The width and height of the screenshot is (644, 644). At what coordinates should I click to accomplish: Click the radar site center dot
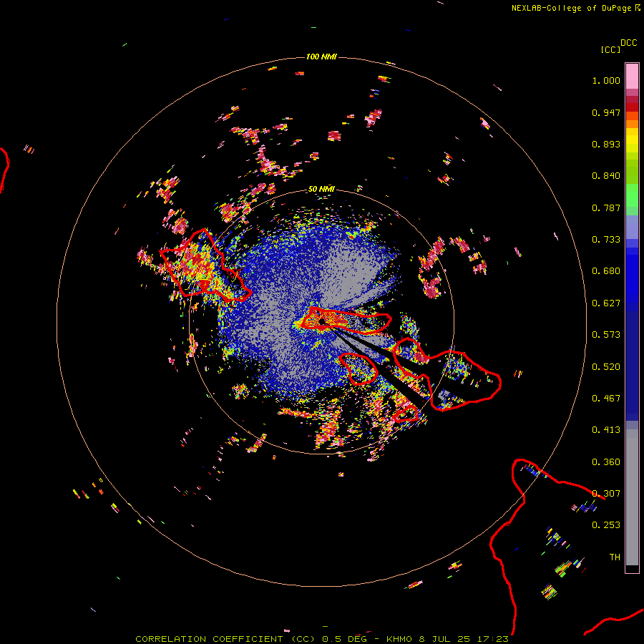click(x=322, y=321)
